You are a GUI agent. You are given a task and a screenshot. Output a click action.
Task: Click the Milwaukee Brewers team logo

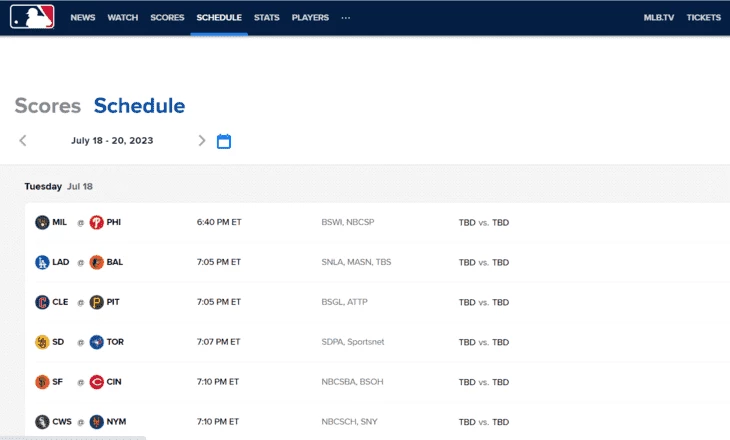coord(42,222)
